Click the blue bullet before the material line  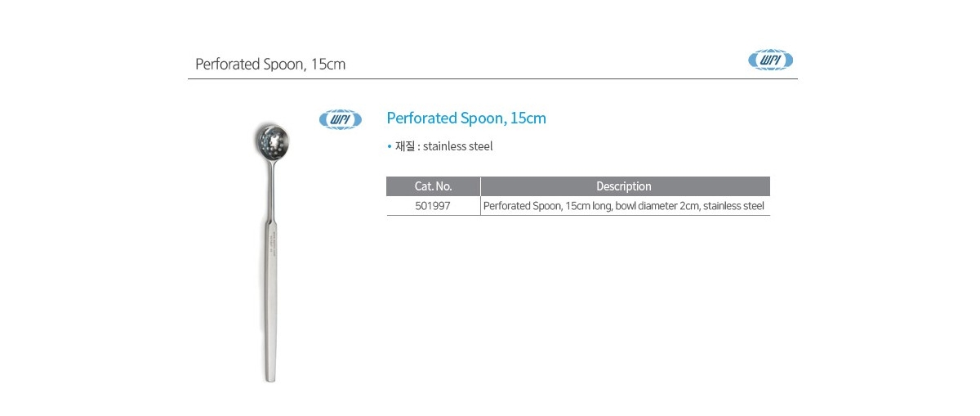390,147
